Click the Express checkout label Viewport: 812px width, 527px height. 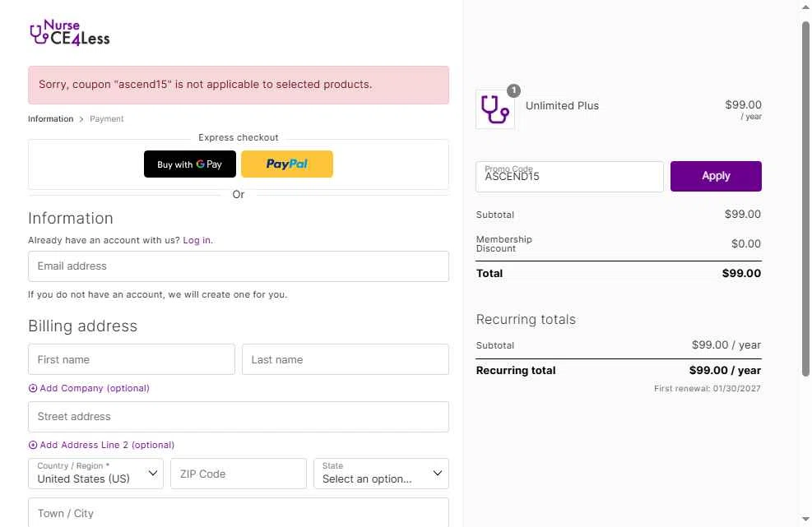click(x=239, y=137)
